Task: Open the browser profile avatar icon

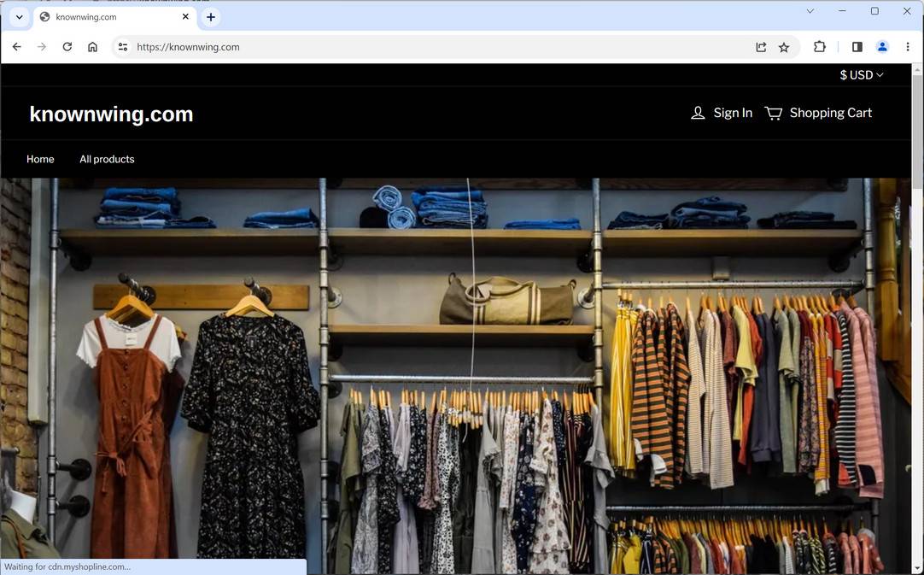Action: pyautogui.click(x=882, y=47)
